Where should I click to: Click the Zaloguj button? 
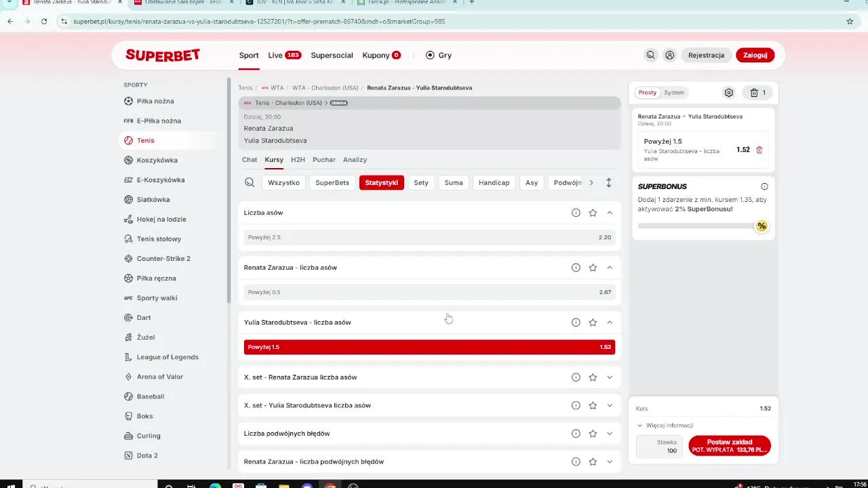755,55
